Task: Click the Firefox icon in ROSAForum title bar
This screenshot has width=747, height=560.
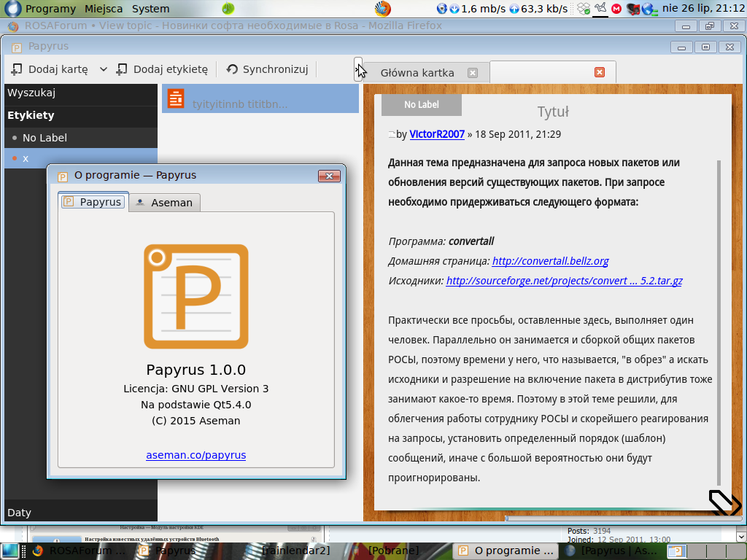Action: pyautogui.click(x=13, y=26)
